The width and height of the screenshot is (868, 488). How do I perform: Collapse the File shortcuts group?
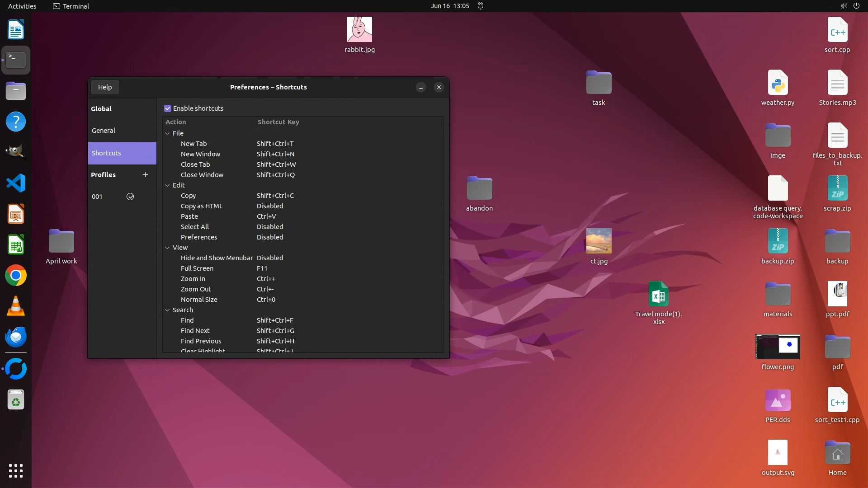[168, 133]
